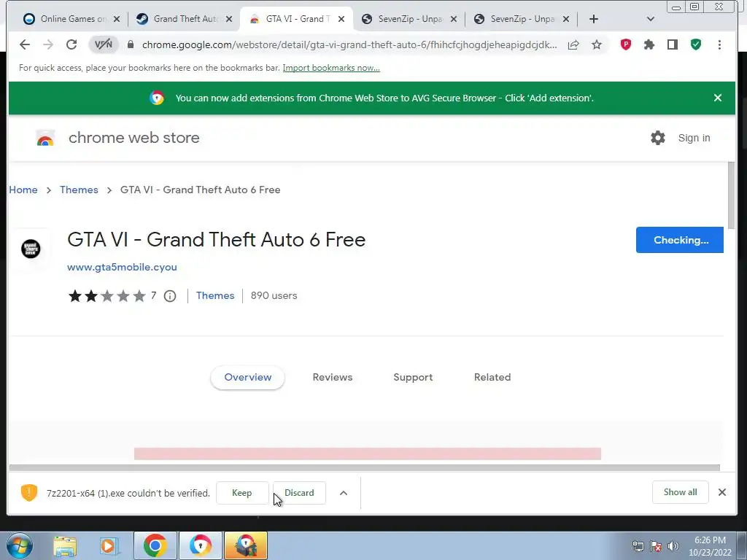Click Import bookmarks now link
Image resolution: width=747 pixels, height=560 pixels.
(331, 68)
